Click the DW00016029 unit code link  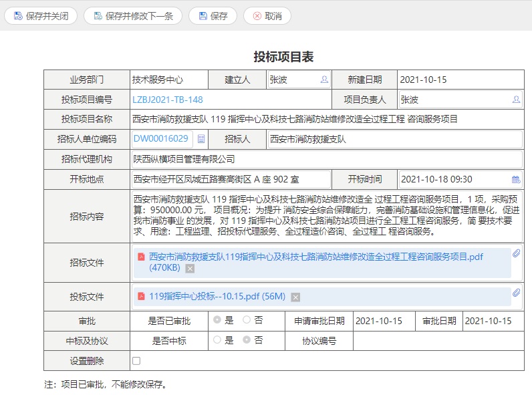(161, 139)
